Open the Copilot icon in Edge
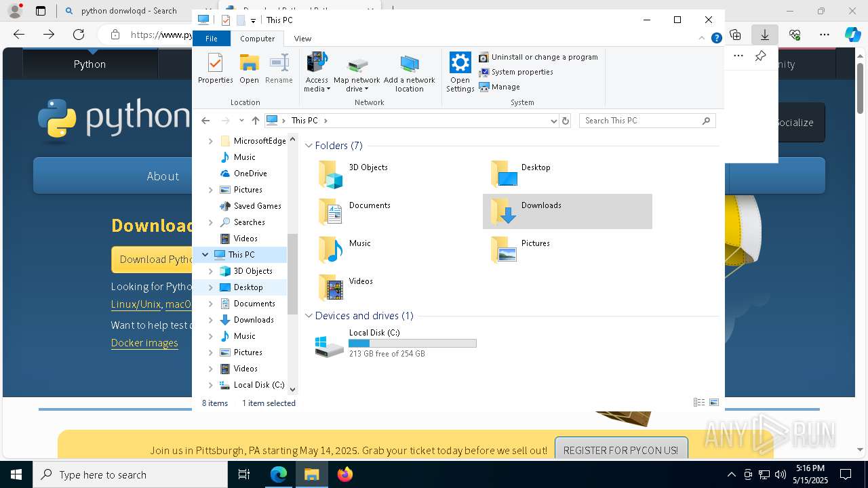Viewport: 868px width, 488px height. tap(853, 35)
